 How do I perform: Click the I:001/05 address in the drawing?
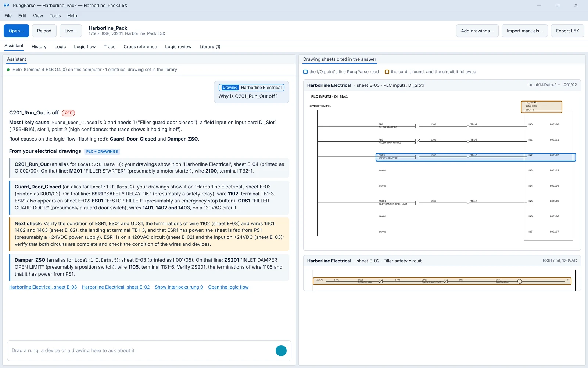pyautogui.click(x=554, y=201)
